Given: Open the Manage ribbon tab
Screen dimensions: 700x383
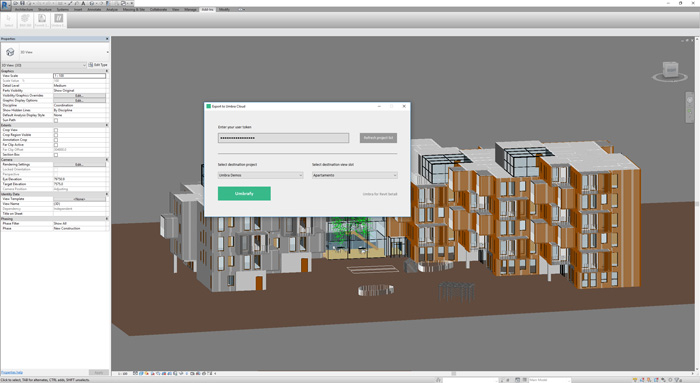Looking at the screenshot, I should (191, 9).
